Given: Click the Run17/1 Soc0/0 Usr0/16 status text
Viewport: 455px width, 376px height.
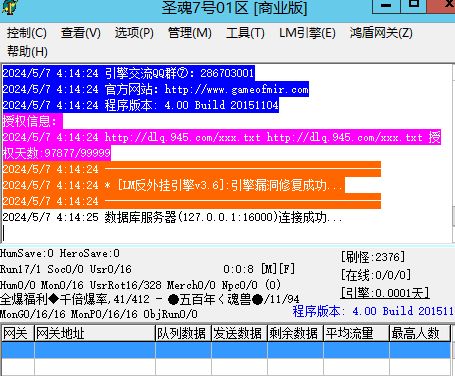Looking at the screenshot, I should [x=66, y=269].
